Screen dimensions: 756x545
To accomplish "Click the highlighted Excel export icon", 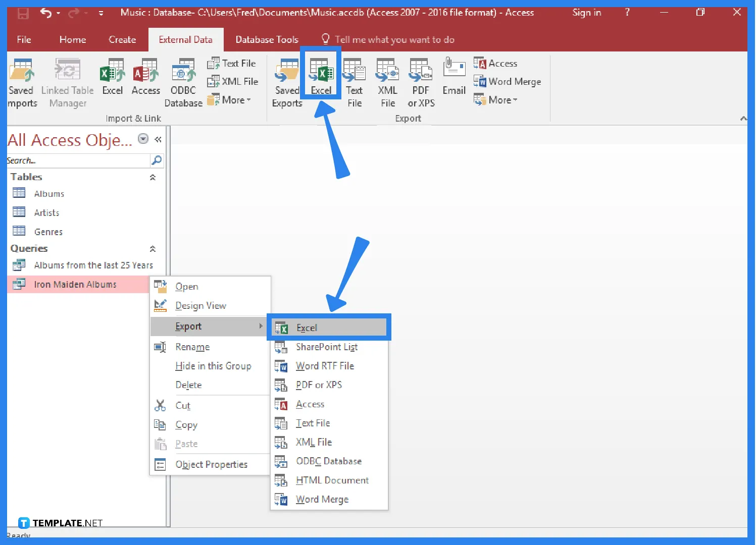I will point(320,76).
